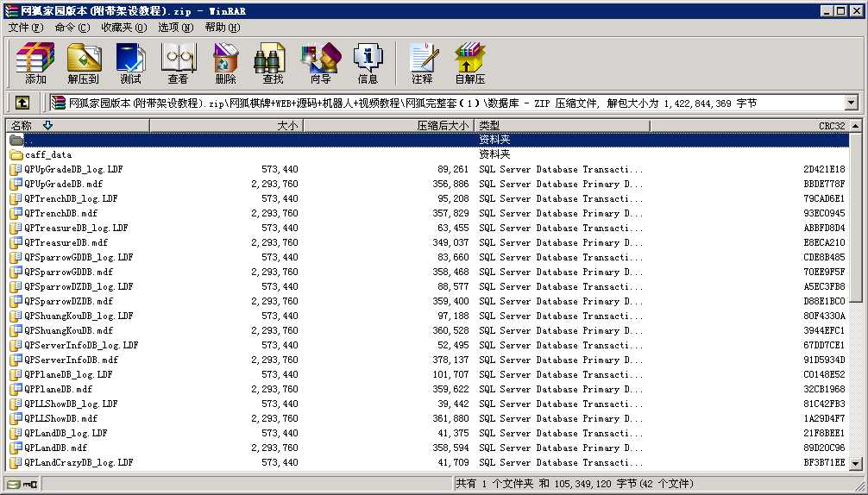Open the Favorites (收藏夹) menu

click(124, 28)
